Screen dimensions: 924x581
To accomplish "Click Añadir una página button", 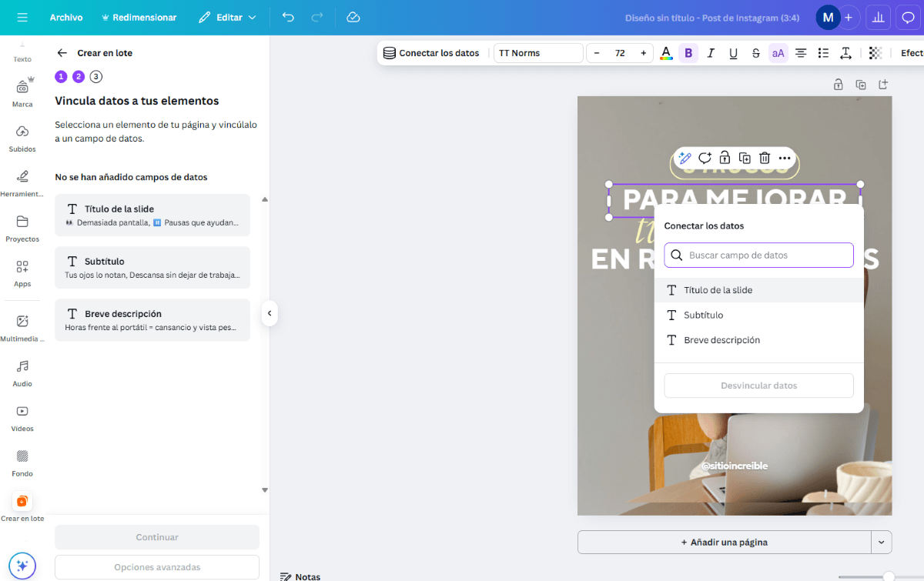I will pyautogui.click(x=724, y=542).
